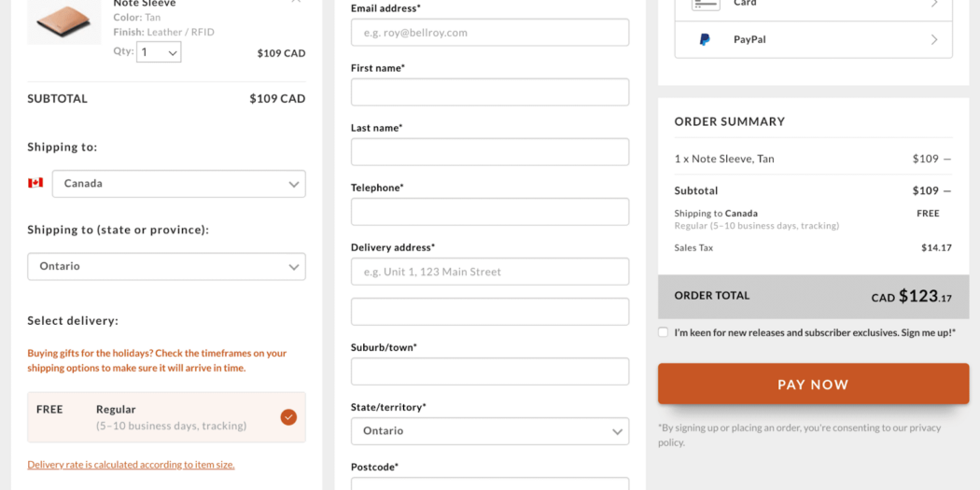The width and height of the screenshot is (980, 490).
Task: Click the Canada flag icon
Action: 35,183
